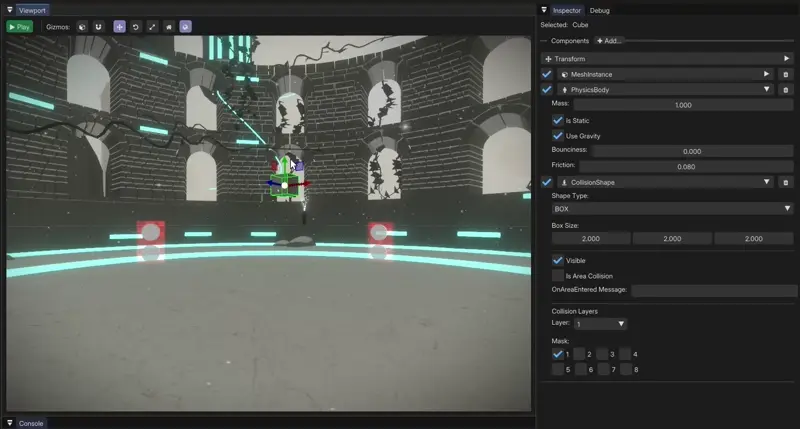Open the Shape Type BOX dropdown

(672, 209)
